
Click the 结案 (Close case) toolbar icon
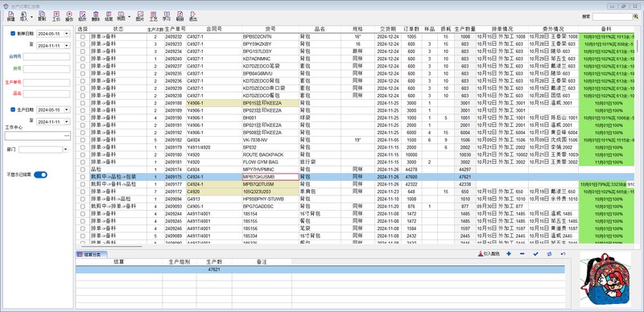pos(109,16)
